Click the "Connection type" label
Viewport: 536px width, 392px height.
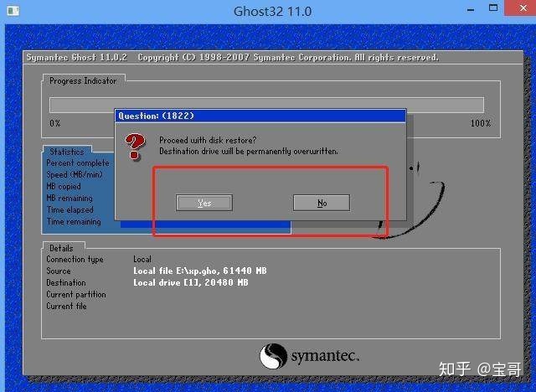(x=75, y=260)
